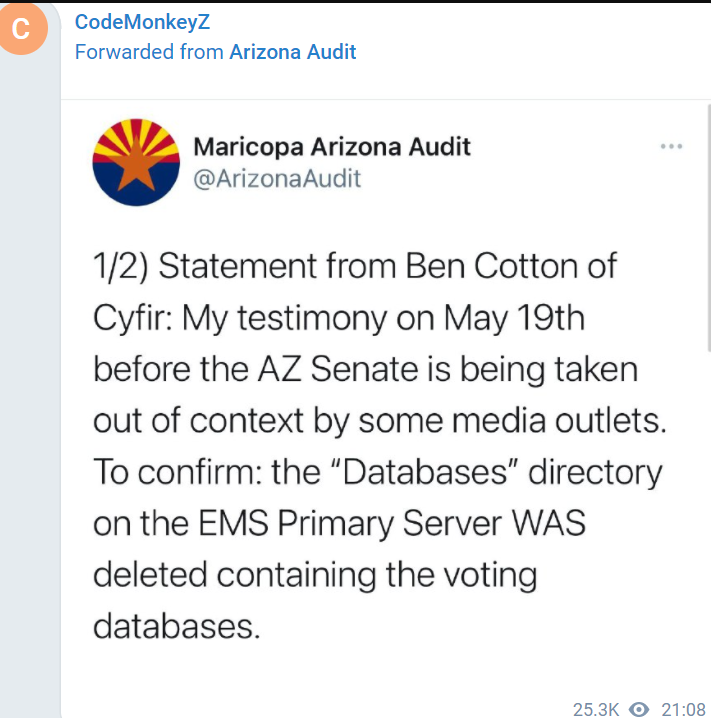Click the vertical scrollbar on right edge
Screen dimensions: 711x718
pyautogui.click(x=709, y=228)
